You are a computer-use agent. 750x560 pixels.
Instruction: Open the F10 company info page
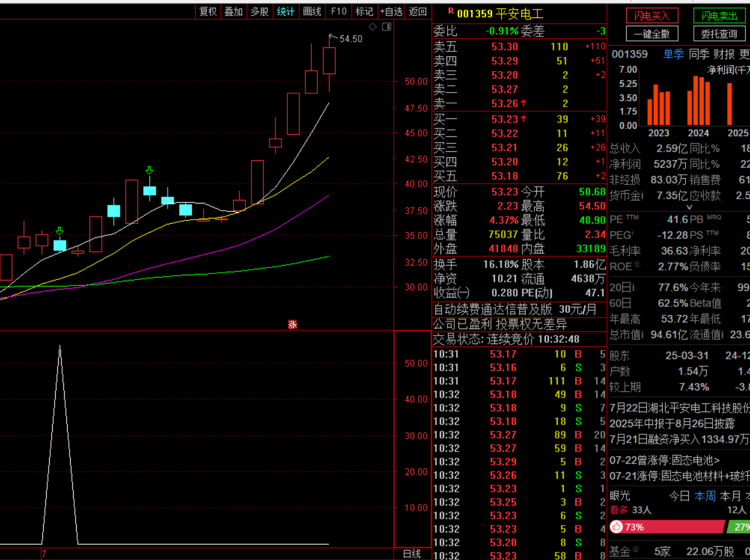[338, 11]
